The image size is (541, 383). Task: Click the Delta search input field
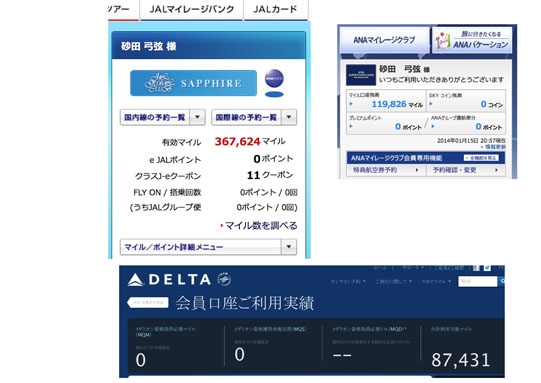(478, 282)
